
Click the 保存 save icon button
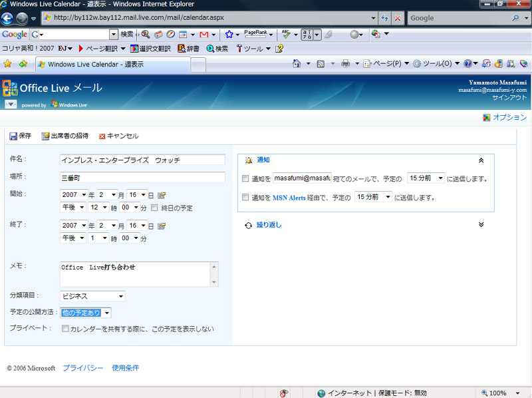coord(20,136)
